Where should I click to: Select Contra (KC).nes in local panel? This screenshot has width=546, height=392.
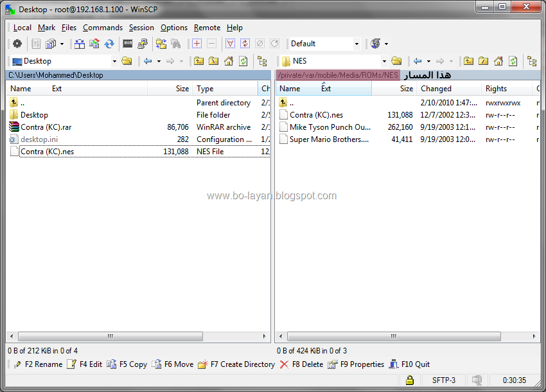click(138, 152)
